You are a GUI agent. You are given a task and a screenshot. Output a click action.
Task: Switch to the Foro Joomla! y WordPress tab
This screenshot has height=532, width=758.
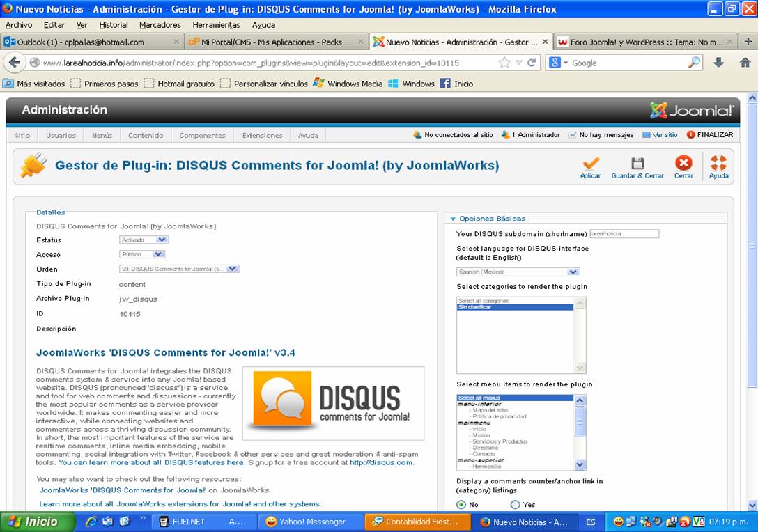[645, 42]
